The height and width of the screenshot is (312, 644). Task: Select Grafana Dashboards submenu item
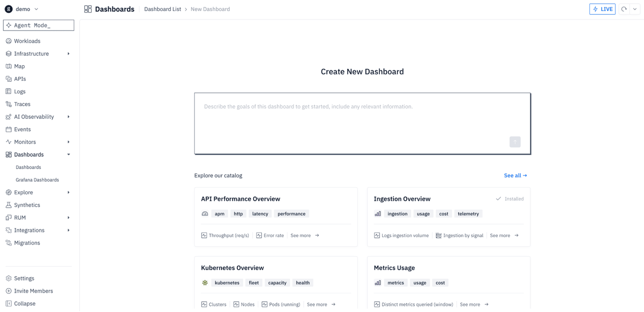click(37, 180)
